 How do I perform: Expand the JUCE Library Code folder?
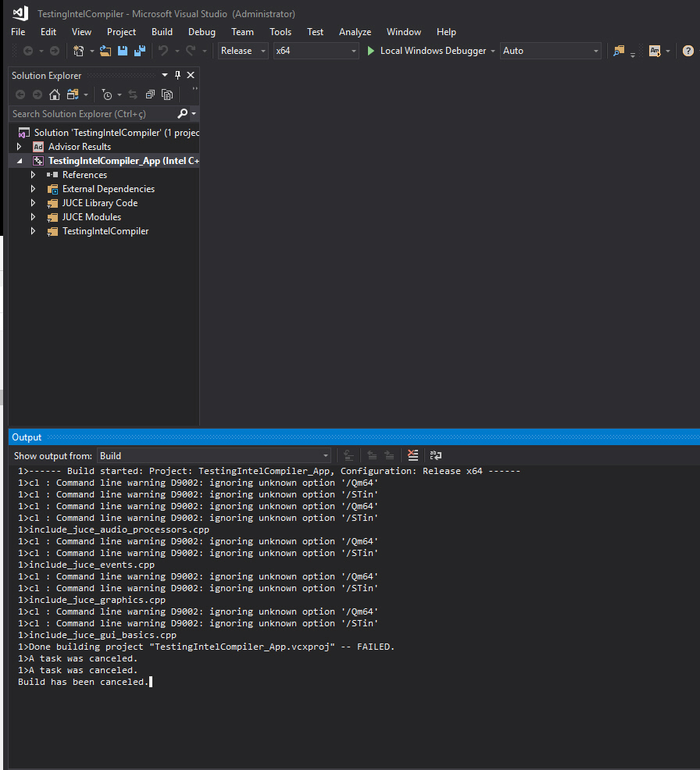(33, 203)
